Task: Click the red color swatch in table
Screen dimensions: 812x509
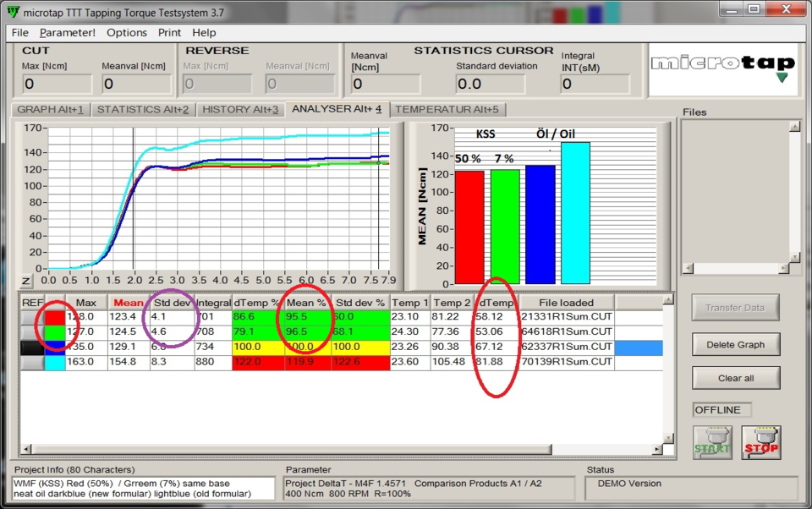Action: [55, 317]
